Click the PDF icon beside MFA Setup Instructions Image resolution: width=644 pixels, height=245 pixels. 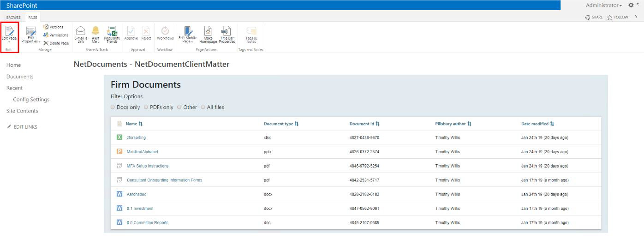[x=119, y=166]
